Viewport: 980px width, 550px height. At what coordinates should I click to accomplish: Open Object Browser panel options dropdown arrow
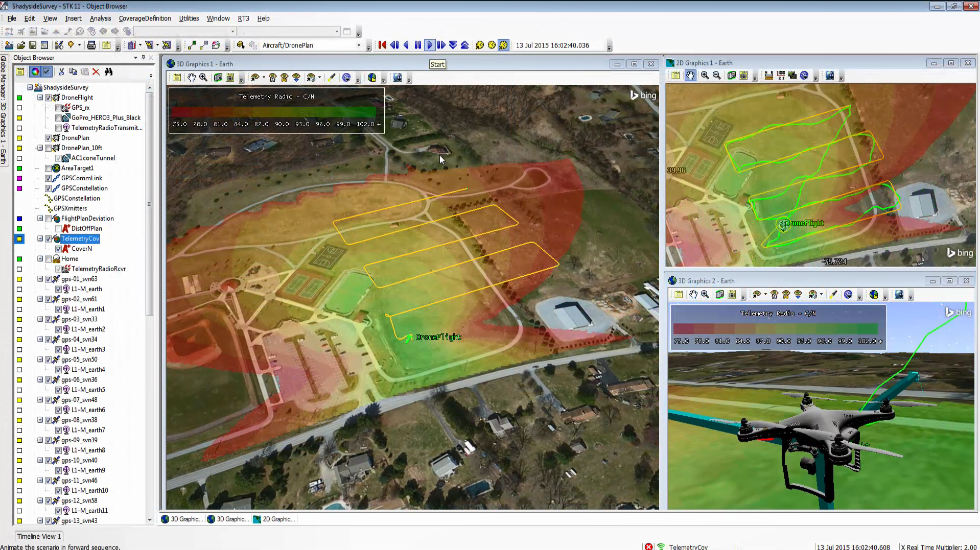click(x=135, y=58)
